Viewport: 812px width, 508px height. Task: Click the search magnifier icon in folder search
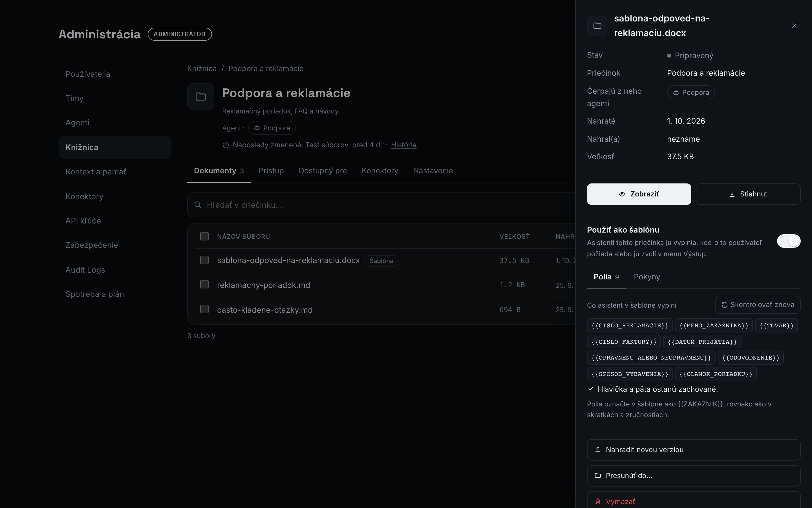(198, 205)
